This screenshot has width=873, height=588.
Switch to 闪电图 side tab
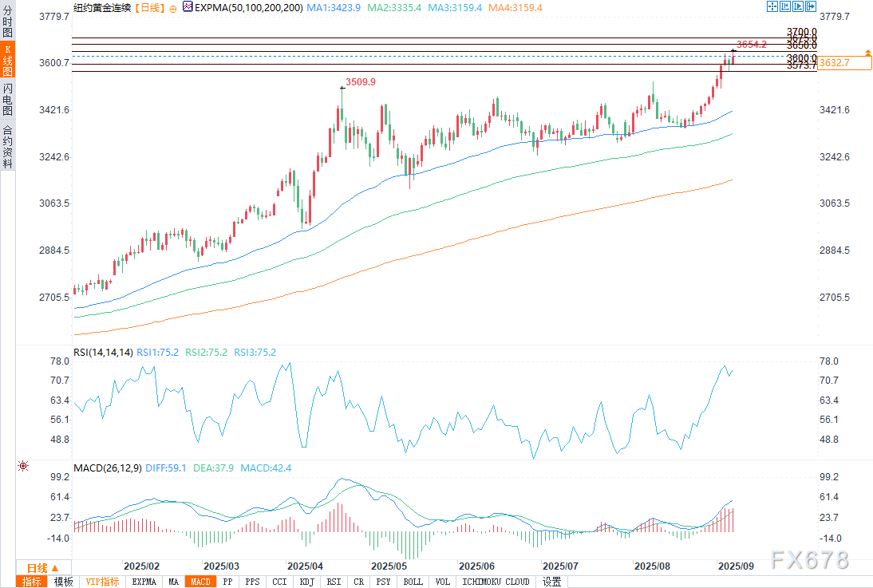click(x=7, y=101)
